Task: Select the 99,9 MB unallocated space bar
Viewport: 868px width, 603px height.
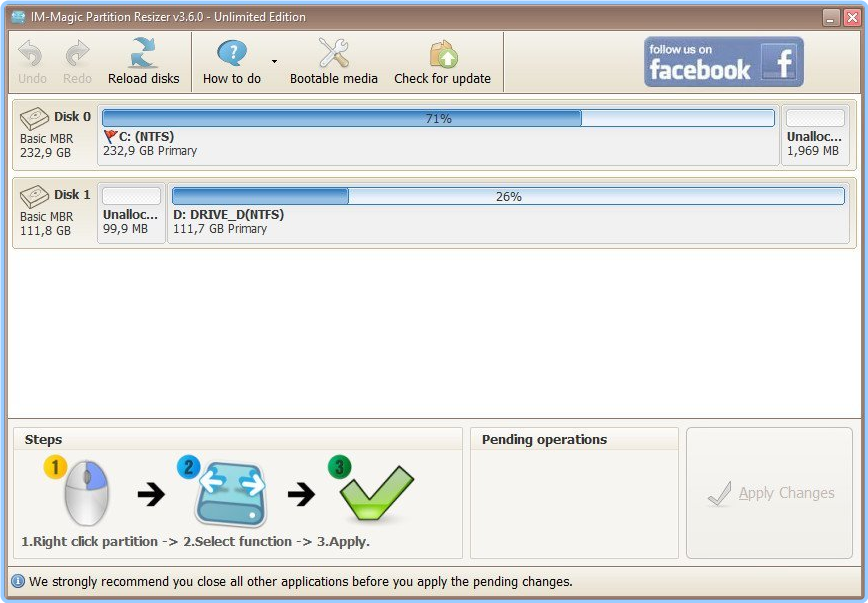Action: point(131,196)
